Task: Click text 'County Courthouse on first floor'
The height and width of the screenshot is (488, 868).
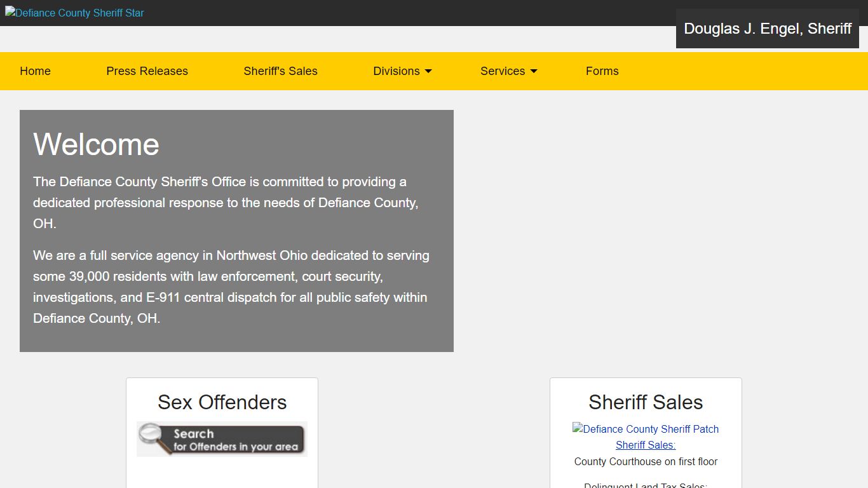Action: pos(646,462)
